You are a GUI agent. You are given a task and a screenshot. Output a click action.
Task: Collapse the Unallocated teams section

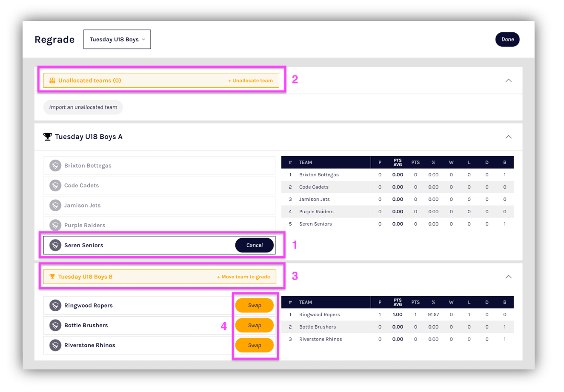pos(508,80)
